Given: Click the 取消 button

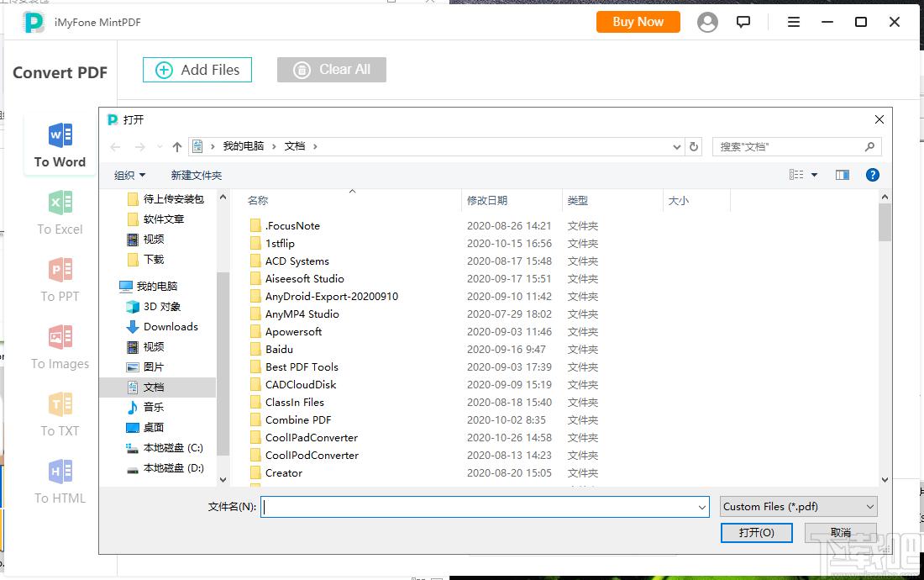Looking at the screenshot, I should (841, 533).
